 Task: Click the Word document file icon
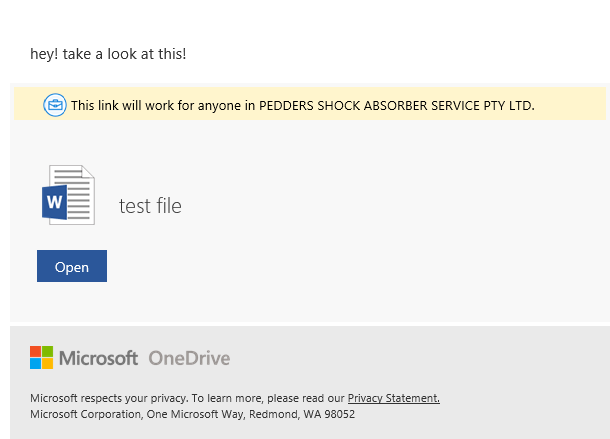(x=70, y=195)
